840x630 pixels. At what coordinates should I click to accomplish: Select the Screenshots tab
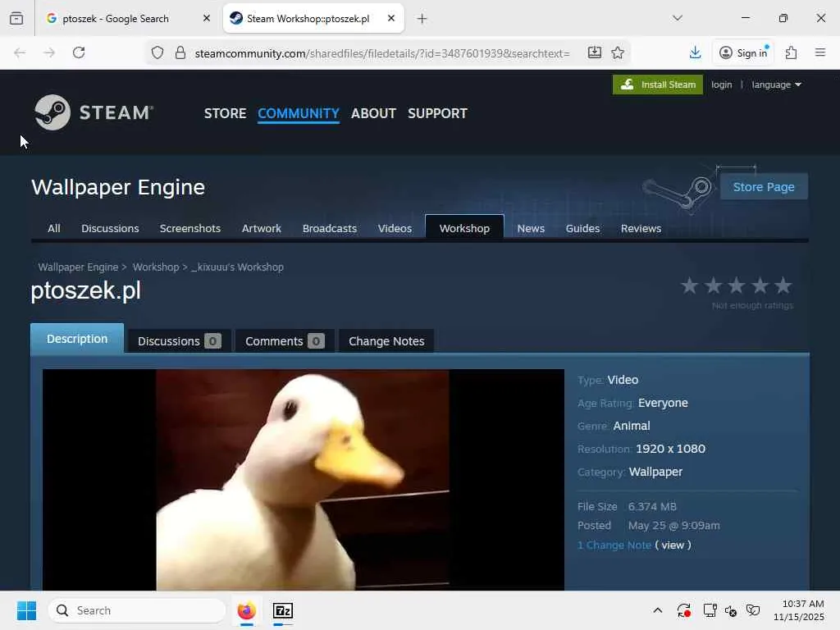coord(189,228)
